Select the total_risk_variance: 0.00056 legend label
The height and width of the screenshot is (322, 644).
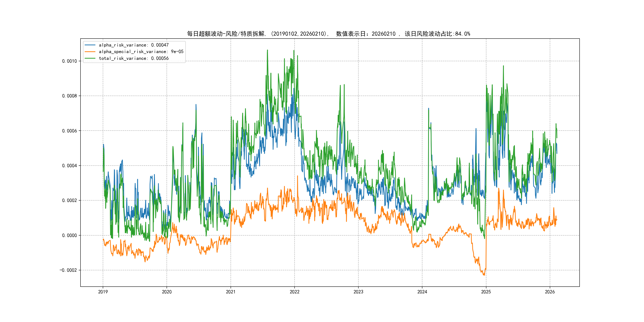[134, 58]
